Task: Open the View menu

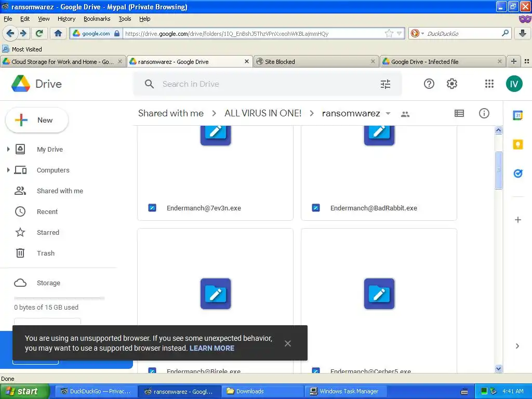Action: 44,19
